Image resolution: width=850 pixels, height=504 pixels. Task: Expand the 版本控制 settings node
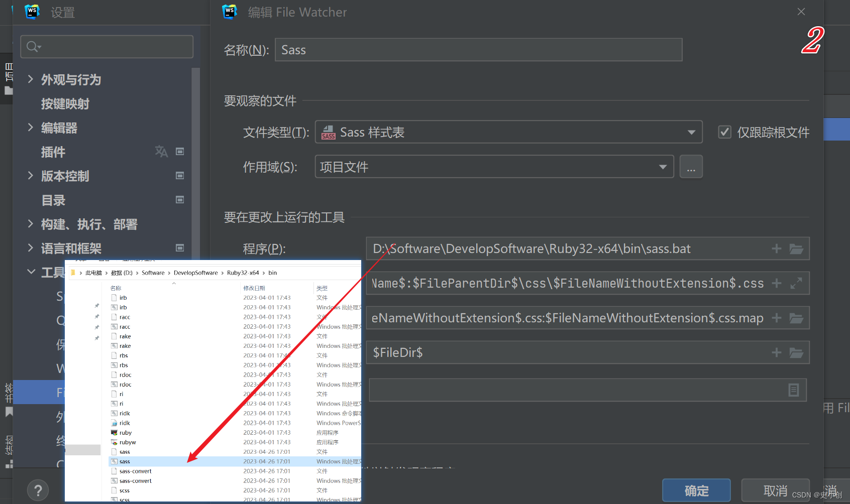pyautogui.click(x=31, y=175)
